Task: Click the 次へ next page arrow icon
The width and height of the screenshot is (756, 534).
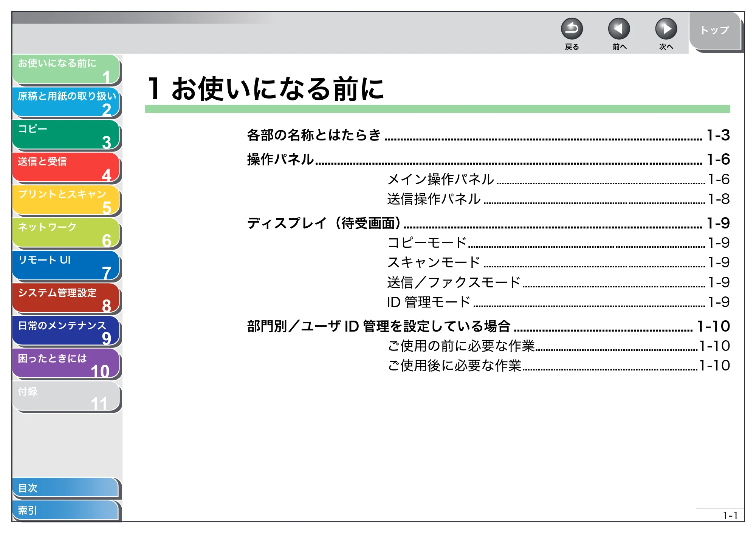Action: [x=666, y=29]
